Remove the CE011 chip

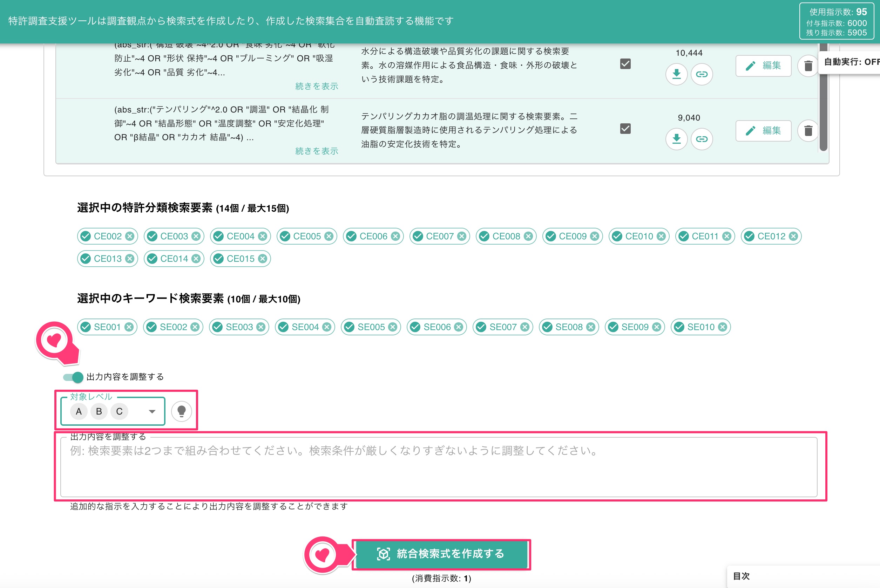(726, 236)
